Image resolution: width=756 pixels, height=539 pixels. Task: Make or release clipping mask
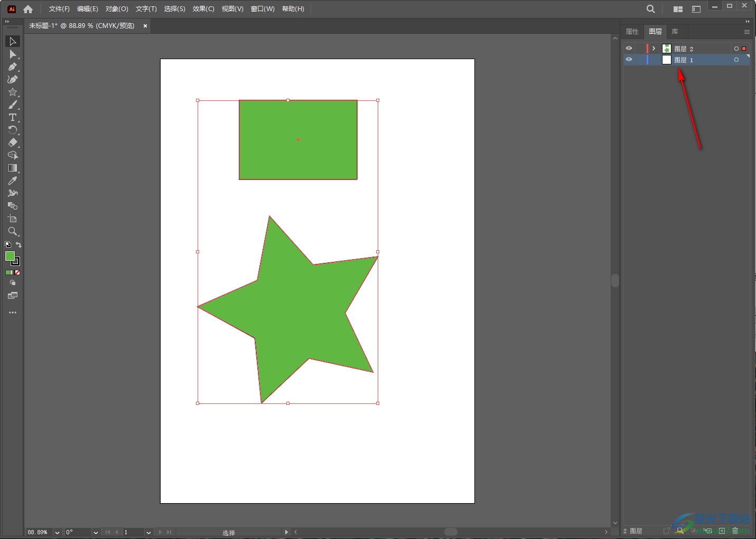point(694,531)
